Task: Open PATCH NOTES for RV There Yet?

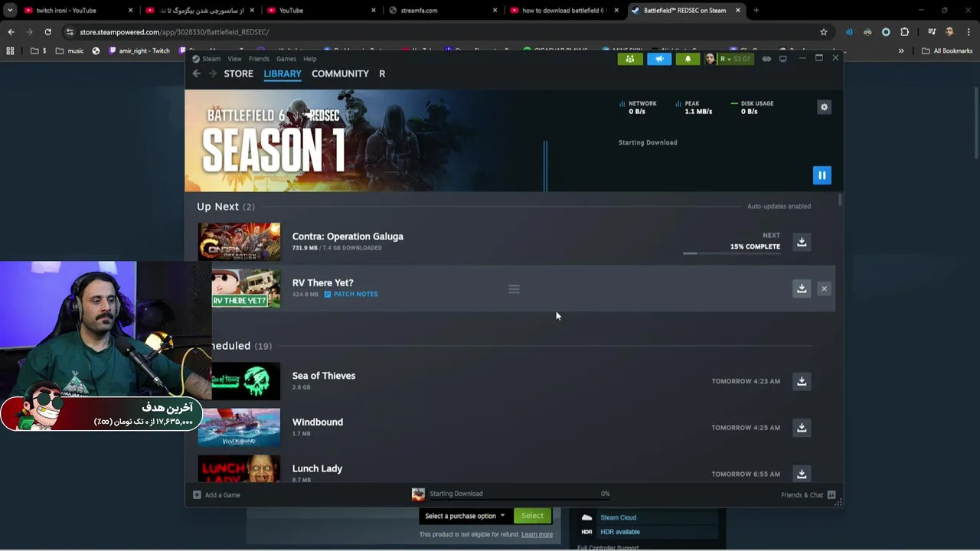Action: click(x=351, y=294)
